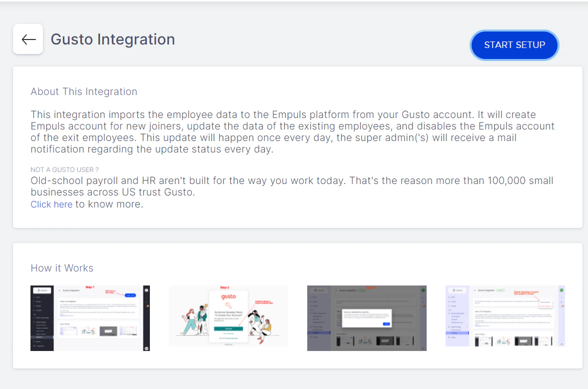Click the START SETUP button
The image size is (588, 389).
(x=514, y=45)
